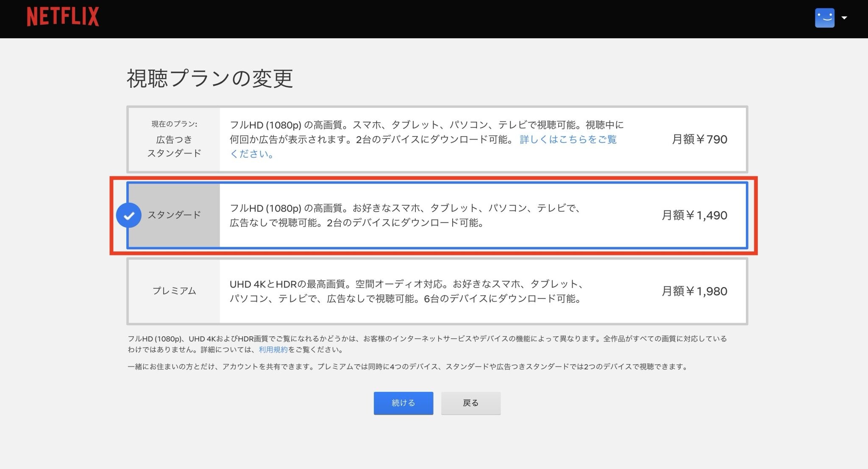This screenshot has height=469, width=868.
Task: Open the 利用規約 link
Action: 273,350
